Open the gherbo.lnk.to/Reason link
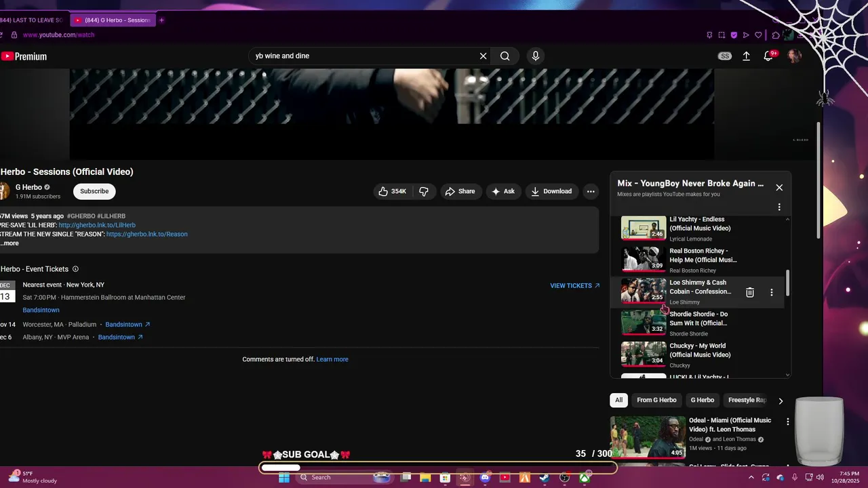Image resolution: width=868 pixels, height=488 pixels. tap(147, 235)
